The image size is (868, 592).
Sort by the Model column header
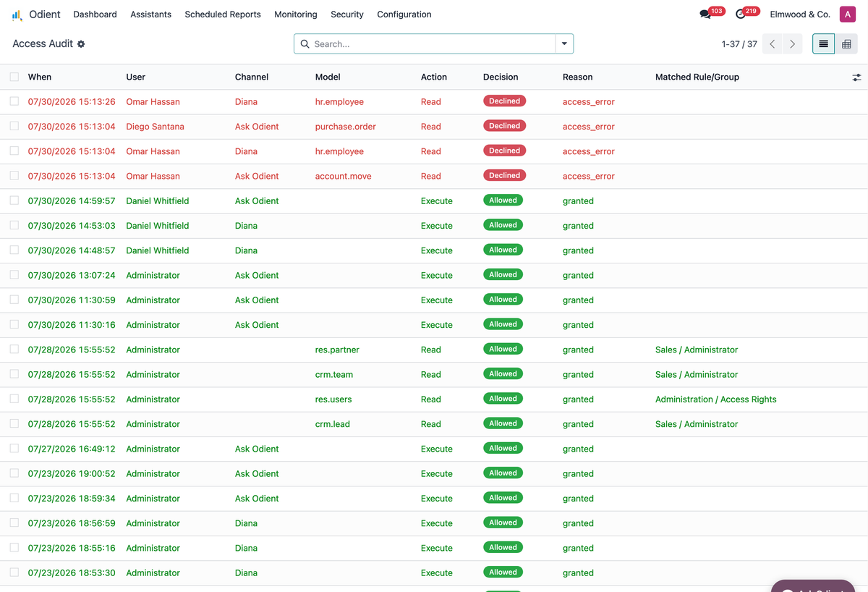tap(328, 77)
